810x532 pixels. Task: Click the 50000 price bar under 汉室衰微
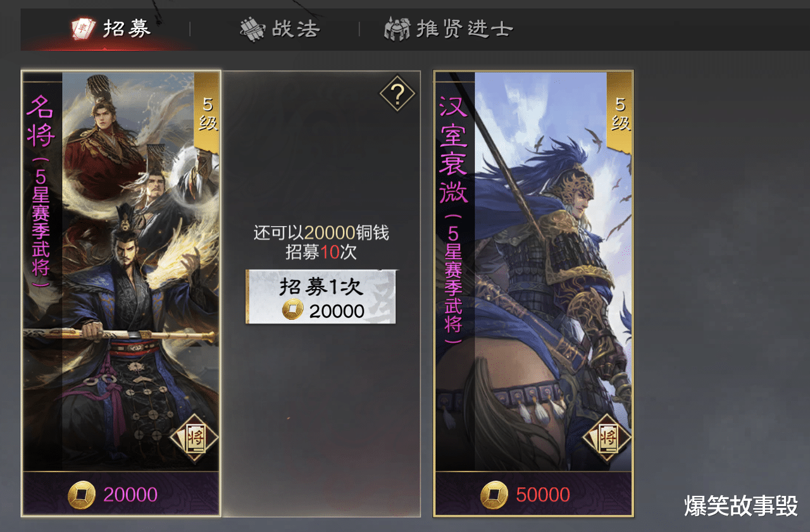click(533, 494)
